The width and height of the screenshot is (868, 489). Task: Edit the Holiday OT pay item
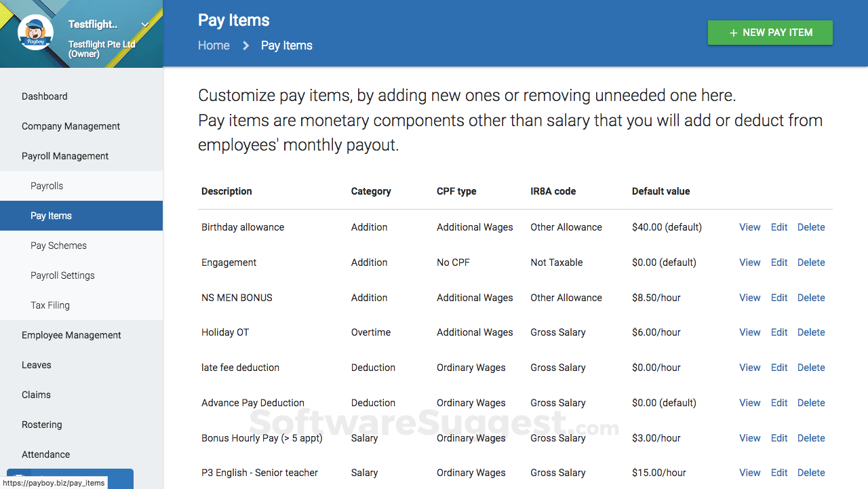pos(779,332)
